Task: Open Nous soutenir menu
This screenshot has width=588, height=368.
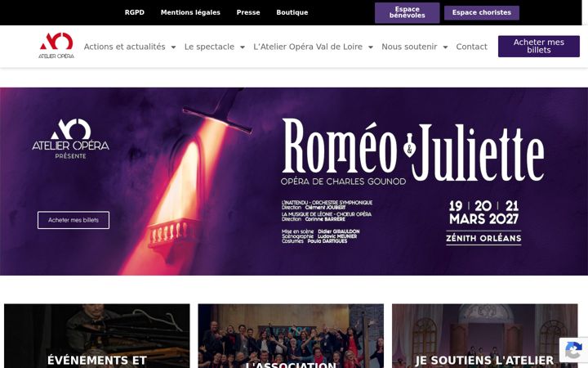Action: (x=409, y=47)
